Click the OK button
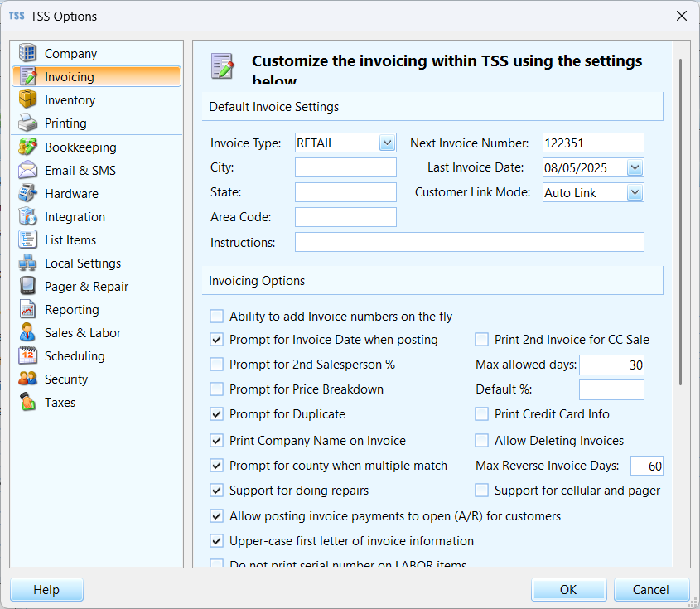Viewport: 700px width, 609px height. 569,589
